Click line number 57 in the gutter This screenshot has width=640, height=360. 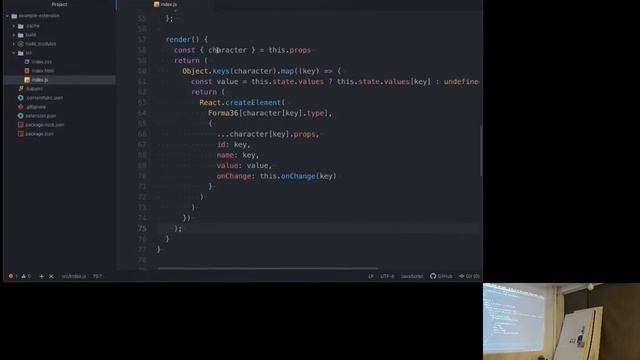142,40
